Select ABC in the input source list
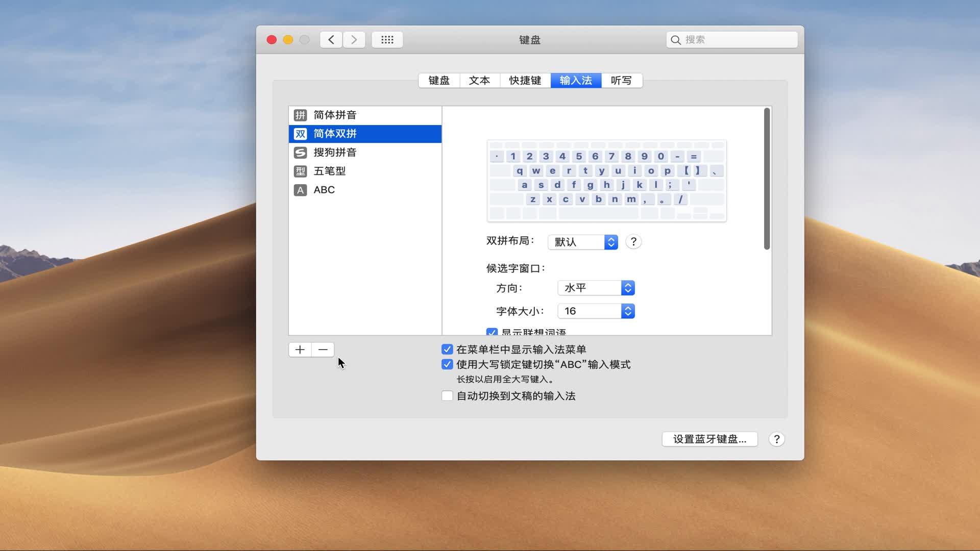The height and width of the screenshot is (551, 980). [365, 190]
